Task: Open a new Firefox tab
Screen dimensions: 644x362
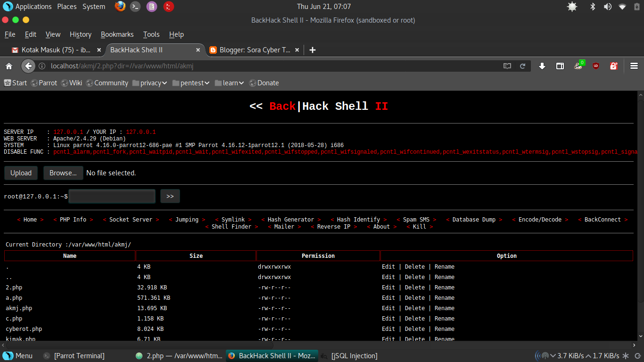Action: (x=312, y=50)
